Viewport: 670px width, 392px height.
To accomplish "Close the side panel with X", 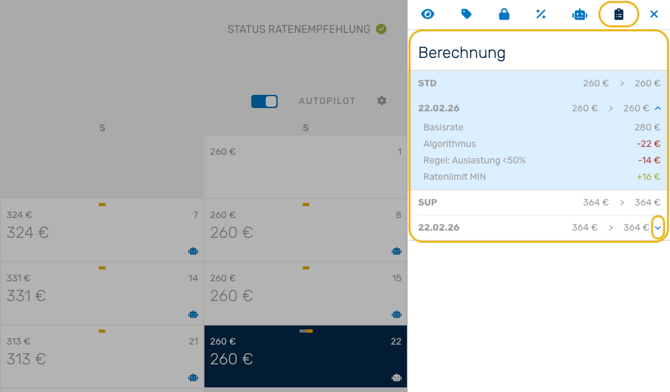I will (x=654, y=14).
